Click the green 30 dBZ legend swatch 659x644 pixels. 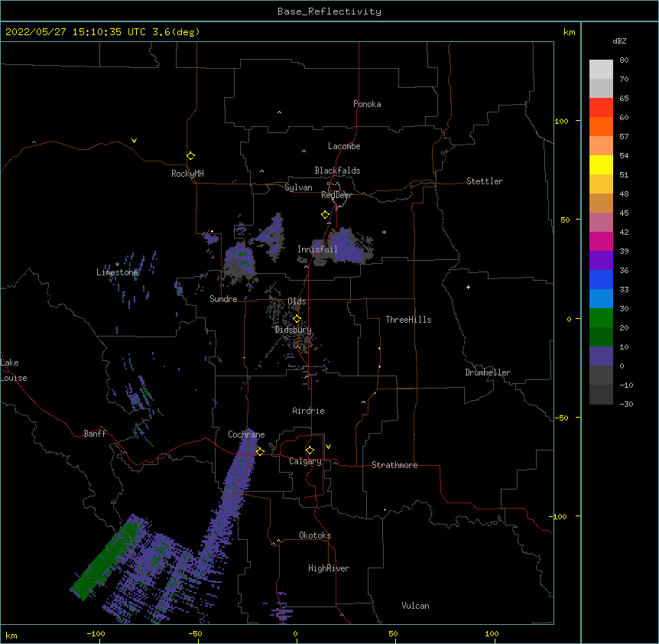601,318
